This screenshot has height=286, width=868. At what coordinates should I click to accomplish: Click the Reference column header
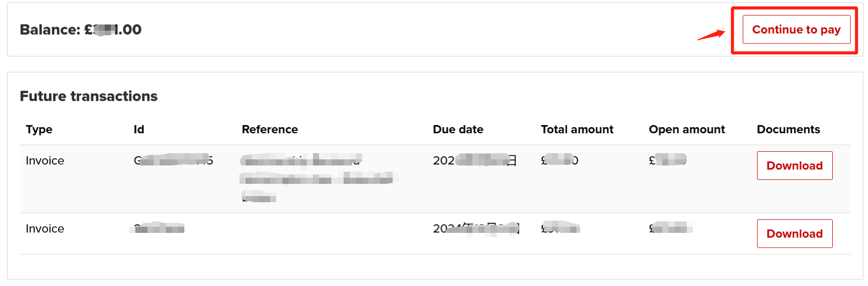[x=270, y=130]
